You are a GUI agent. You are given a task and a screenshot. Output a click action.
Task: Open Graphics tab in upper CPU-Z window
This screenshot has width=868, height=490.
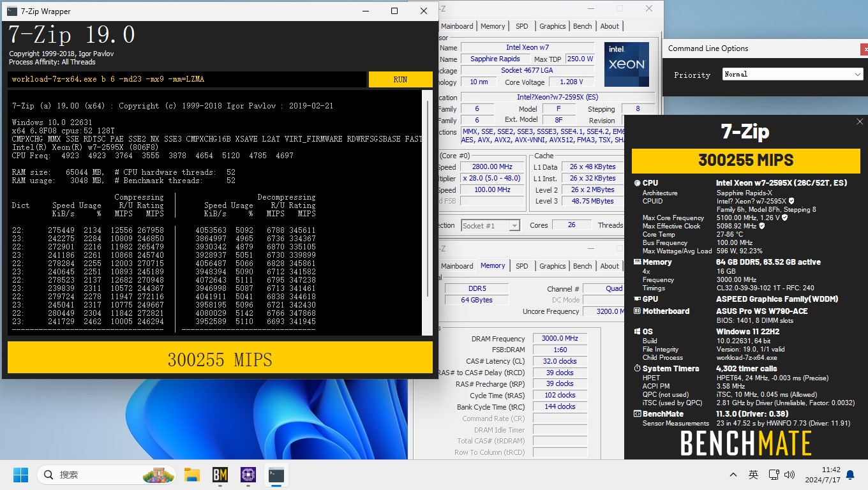(x=553, y=26)
